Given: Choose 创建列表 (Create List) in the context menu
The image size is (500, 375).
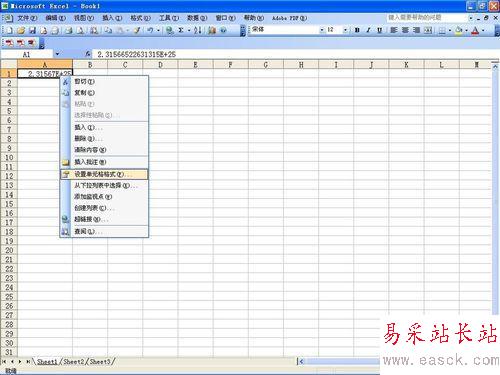Looking at the screenshot, I should coord(104,208).
